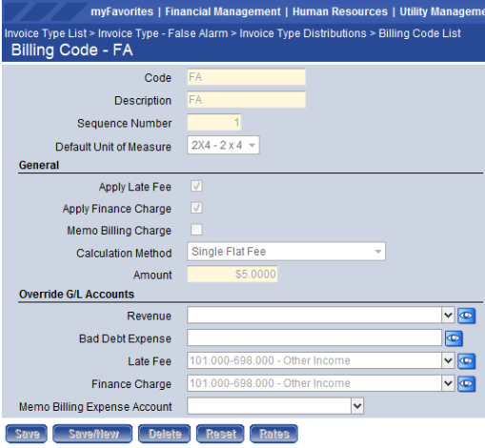Click the Rates button
This screenshot has width=485, height=448.
pos(273,434)
